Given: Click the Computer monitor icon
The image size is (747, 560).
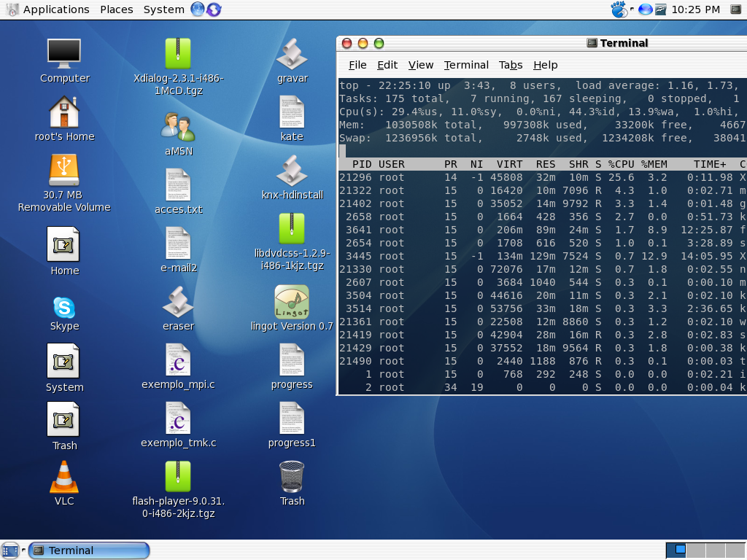Looking at the screenshot, I should [x=64, y=53].
